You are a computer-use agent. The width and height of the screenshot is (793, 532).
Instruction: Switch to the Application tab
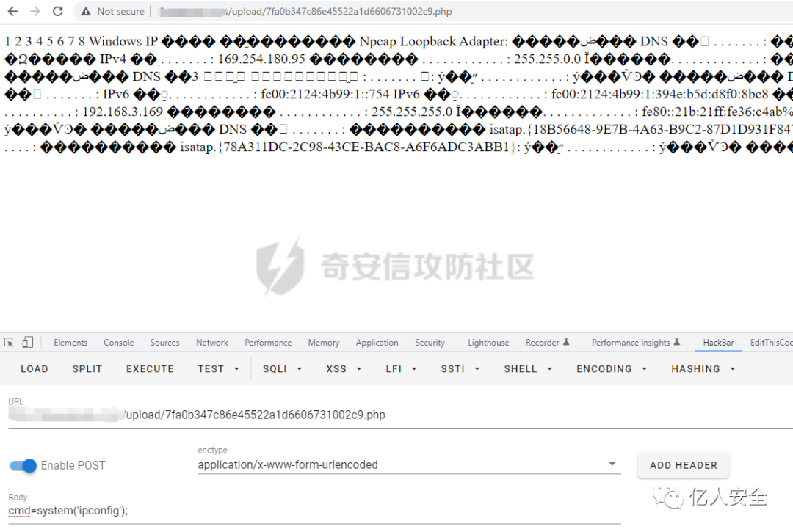click(x=377, y=342)
